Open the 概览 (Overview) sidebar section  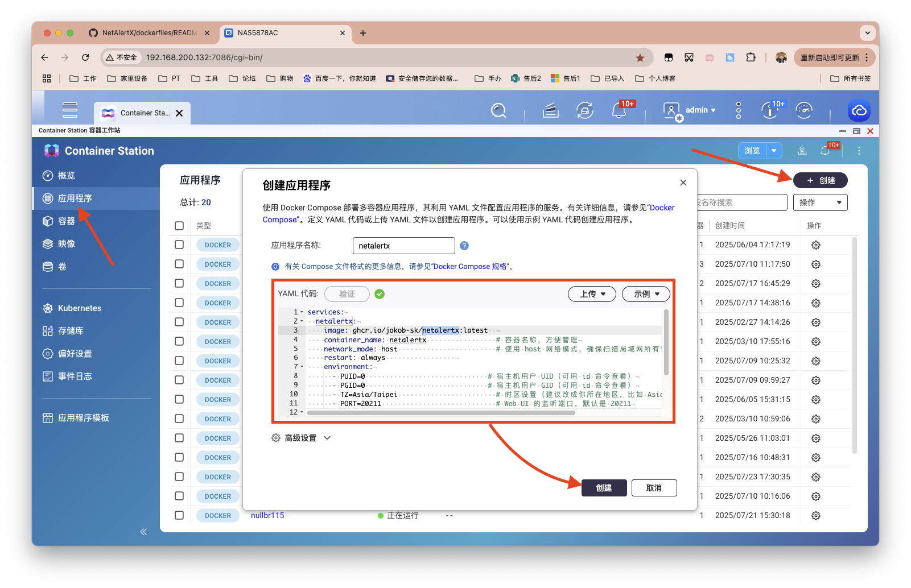[x=65, y=175]
